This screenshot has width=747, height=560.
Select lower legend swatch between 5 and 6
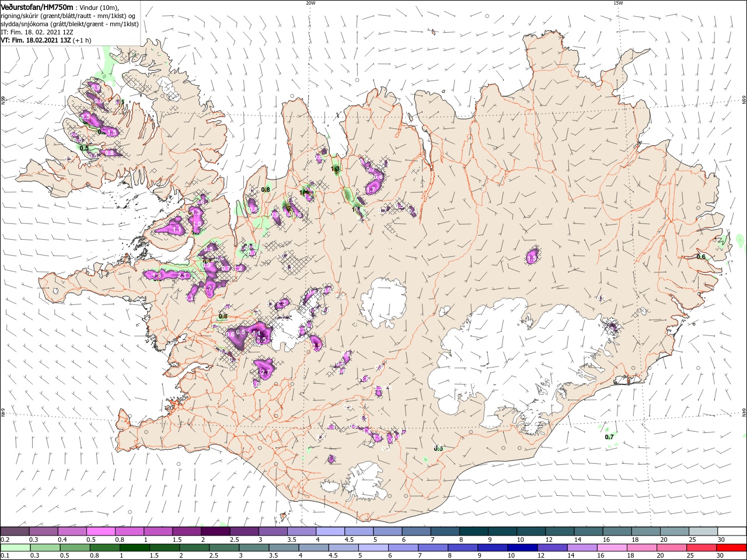[373, 548]
